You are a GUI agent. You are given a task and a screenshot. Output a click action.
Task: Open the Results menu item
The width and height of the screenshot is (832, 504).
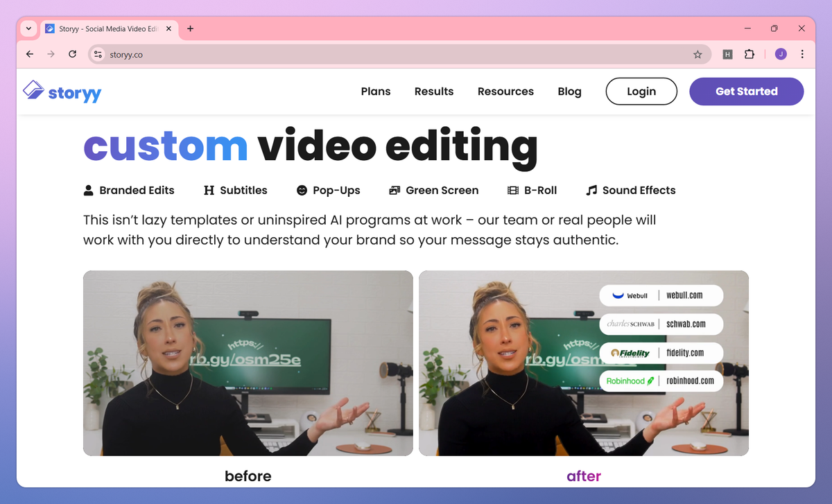[x=434, y=92]
